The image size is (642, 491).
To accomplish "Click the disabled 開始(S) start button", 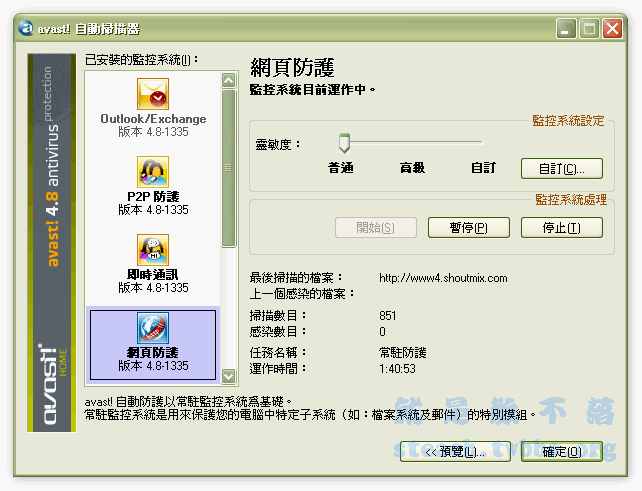I will point(376,228).
